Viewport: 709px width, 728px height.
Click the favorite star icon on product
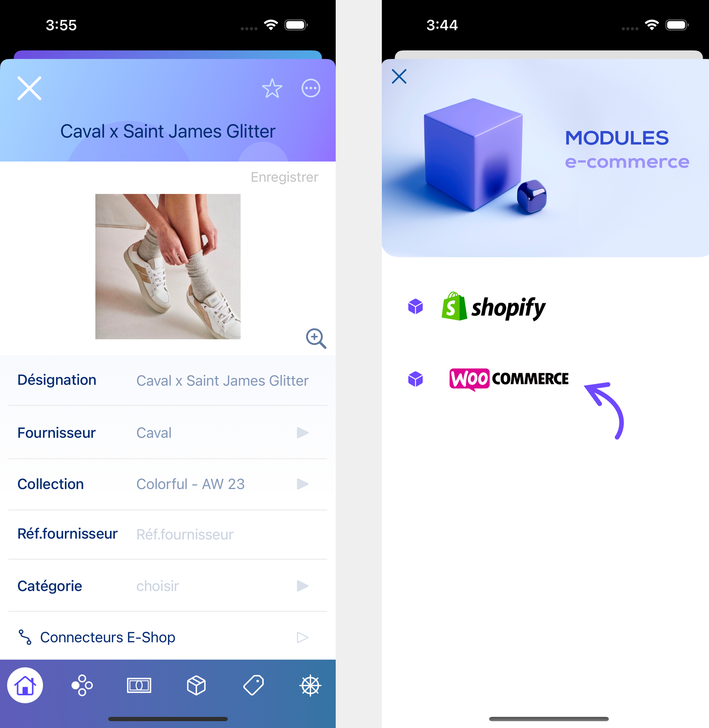273,88
